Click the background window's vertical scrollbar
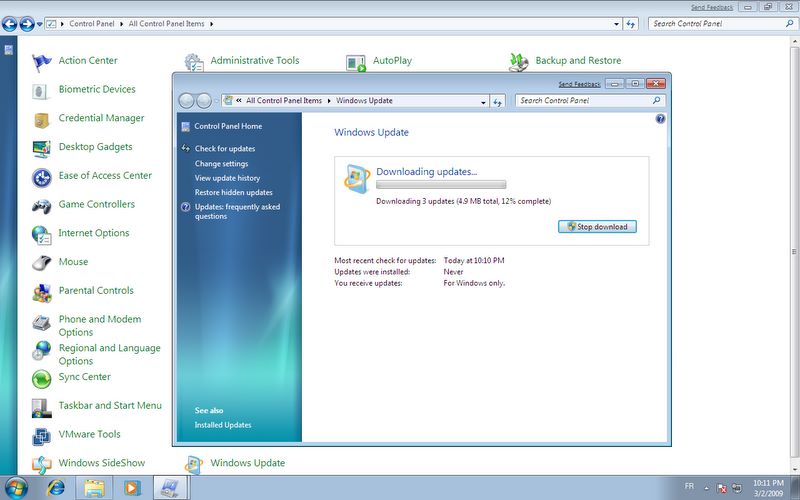The width and height of the screenshot is (800, 500). pyautogui.click(x=795, y=251)
